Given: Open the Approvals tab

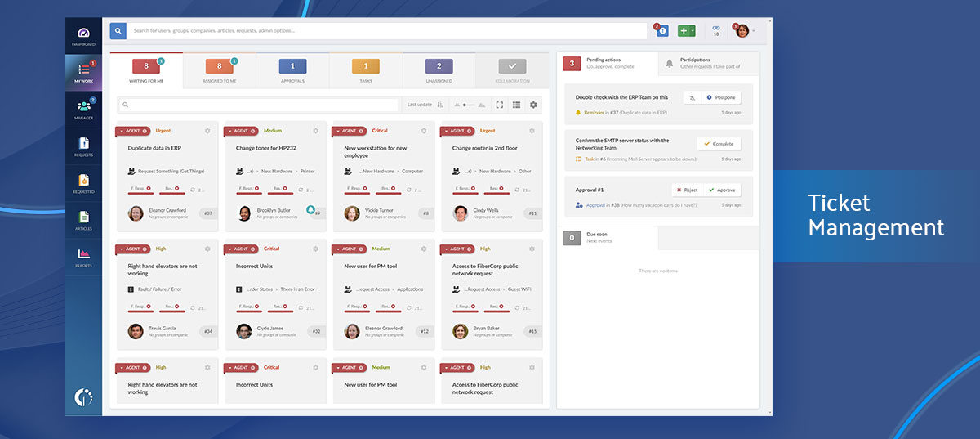Looking at the screenshot, I should pyautogui.click(x=292, y=70).
